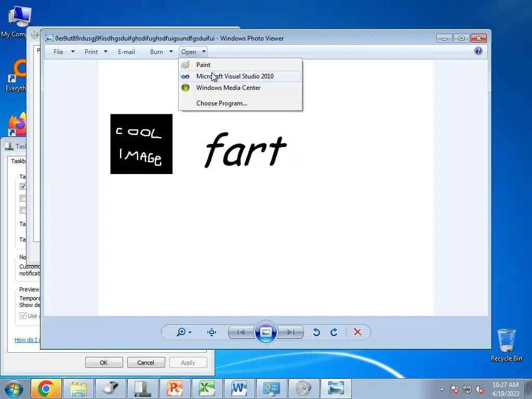The width and height of the screenshot is (532, 399).
Task: Maximize the Photo Viewer window
Action: 461,38
